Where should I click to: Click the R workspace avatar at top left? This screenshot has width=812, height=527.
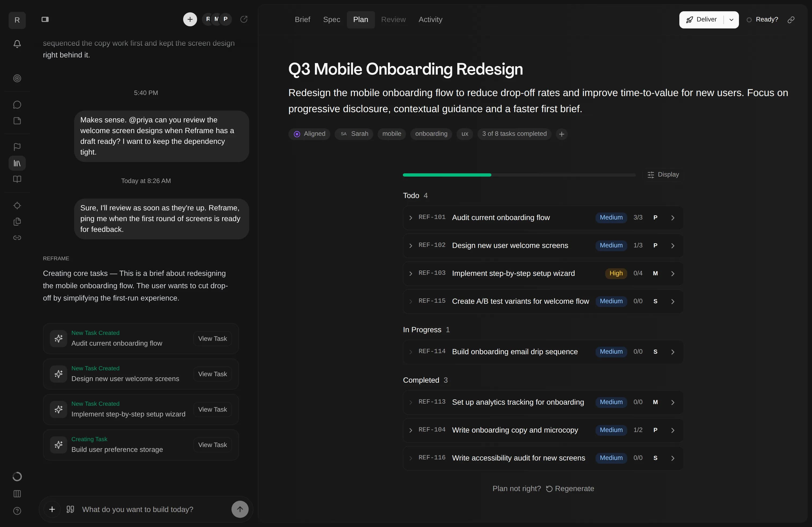(17, 20)
